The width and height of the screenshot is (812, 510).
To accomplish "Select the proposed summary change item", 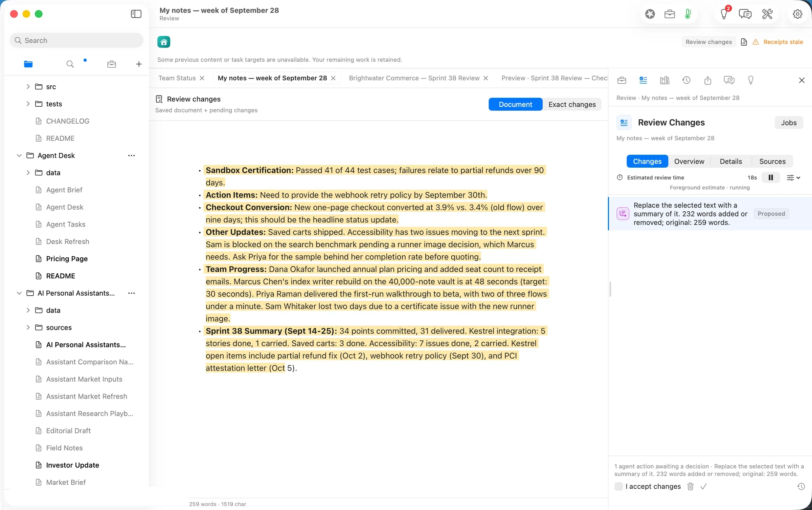I will (x=710, y=214).
